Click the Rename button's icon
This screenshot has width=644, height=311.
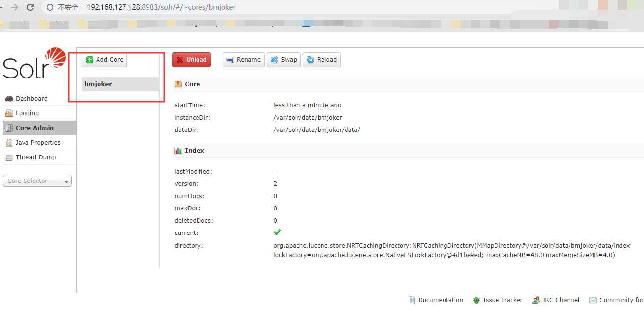230,60
